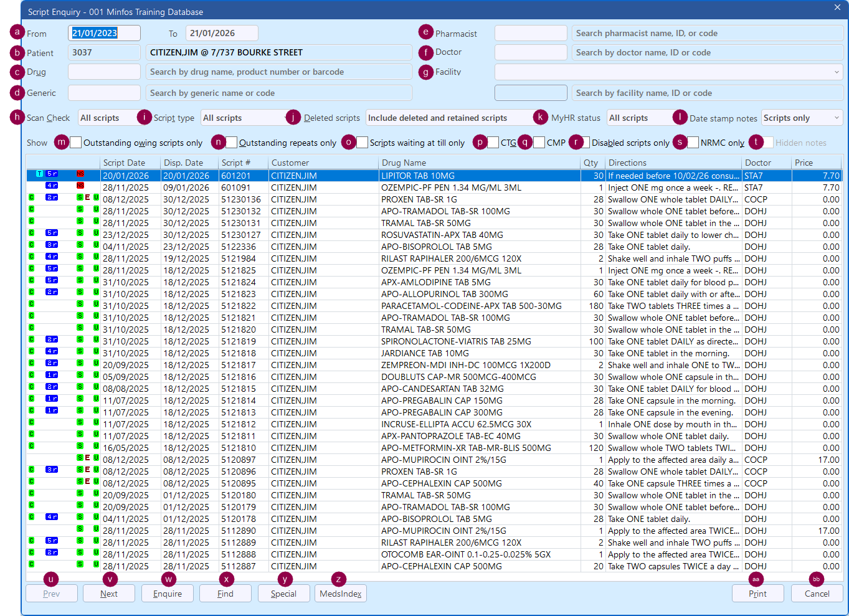Image resolution: width=849 pixels, height=616 pixels.
Task: Toggle the NRMC only checkbox
Action: pos(693,143)
